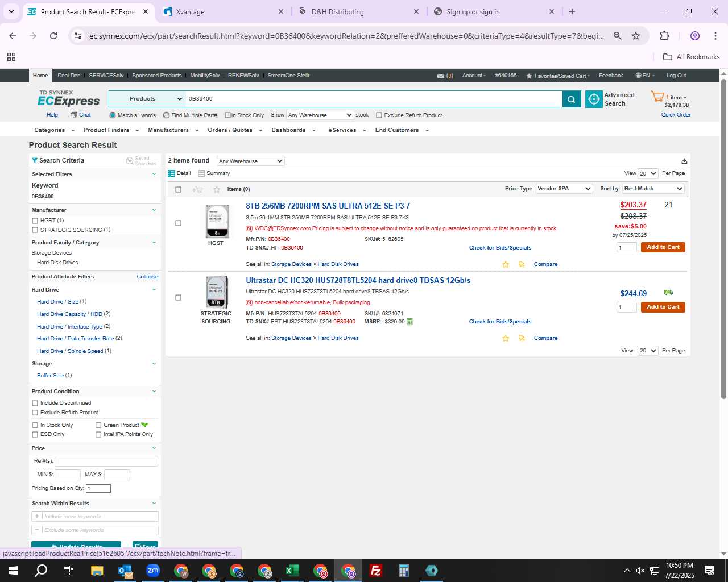Switch to the D&H Distributing tab
Viewport: 728px width, 582px height.
[358, 11]
